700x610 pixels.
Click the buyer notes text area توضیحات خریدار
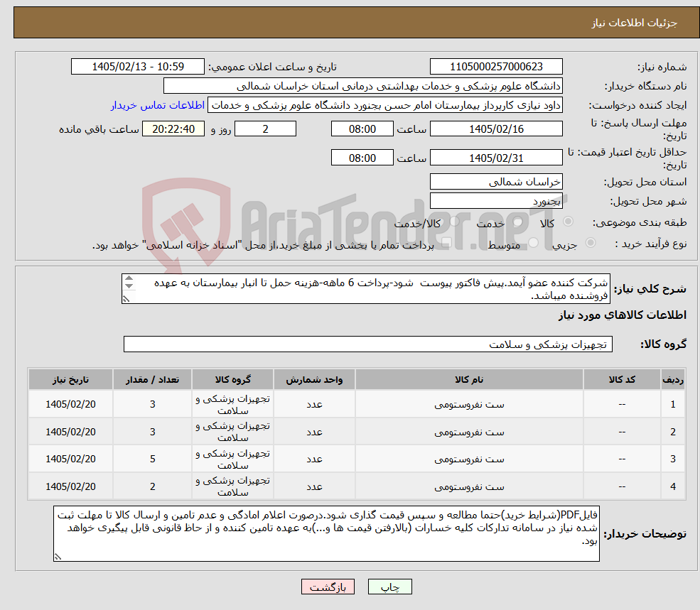pos(326,534)
